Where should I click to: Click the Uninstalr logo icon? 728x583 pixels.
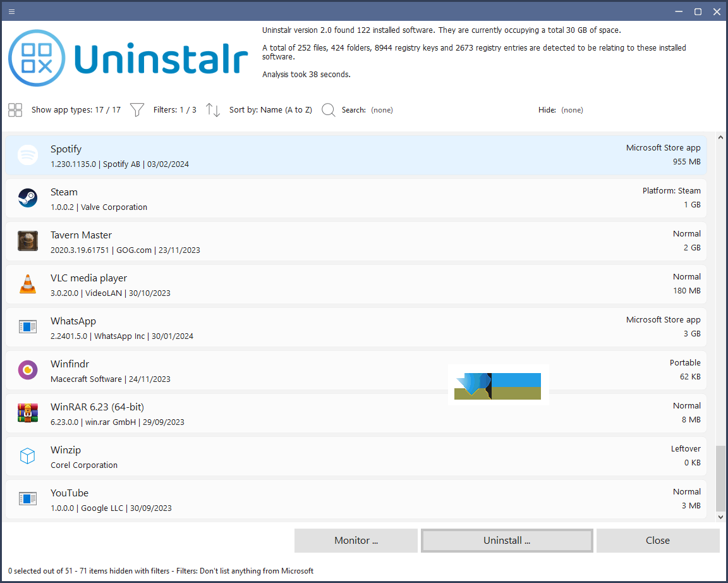pos(37,58)
